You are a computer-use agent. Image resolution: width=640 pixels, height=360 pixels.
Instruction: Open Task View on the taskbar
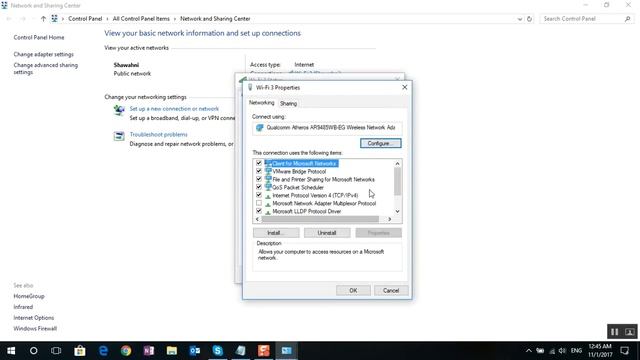click(56, 351)
